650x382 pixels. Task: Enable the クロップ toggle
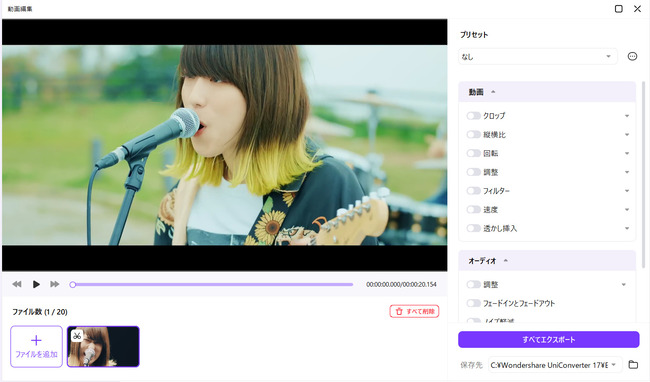pos(473,116)
